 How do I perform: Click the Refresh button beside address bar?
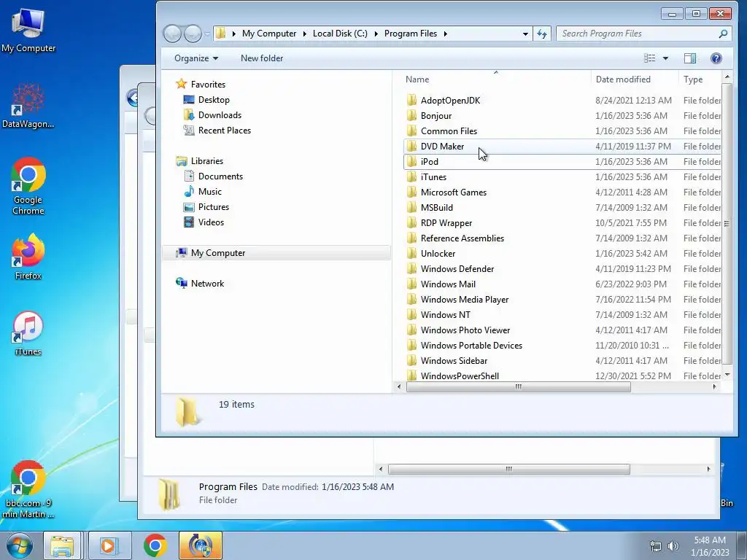click(542, 34)
